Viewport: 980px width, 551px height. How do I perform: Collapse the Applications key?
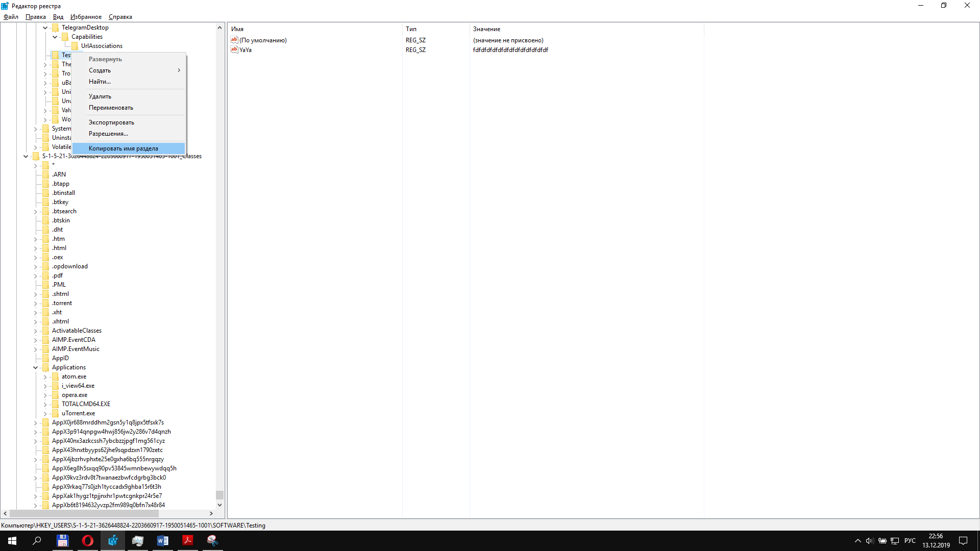(x=35, y=367)
